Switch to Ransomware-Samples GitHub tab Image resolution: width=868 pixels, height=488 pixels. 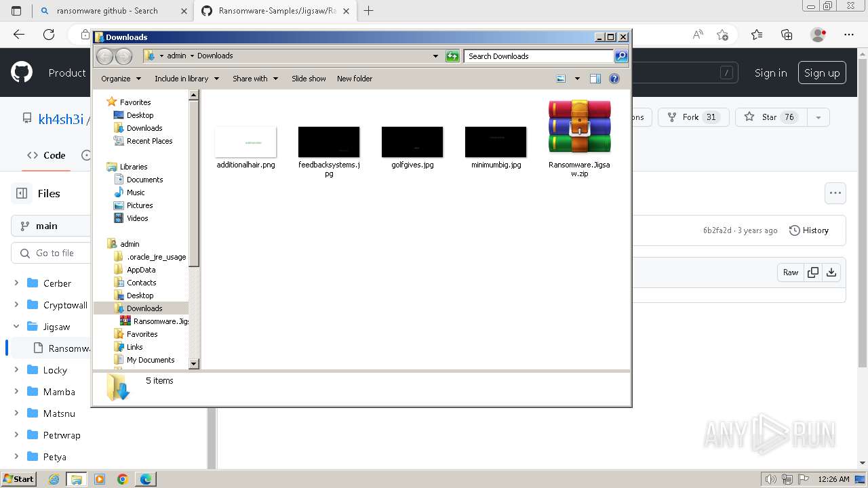[277, 11]
